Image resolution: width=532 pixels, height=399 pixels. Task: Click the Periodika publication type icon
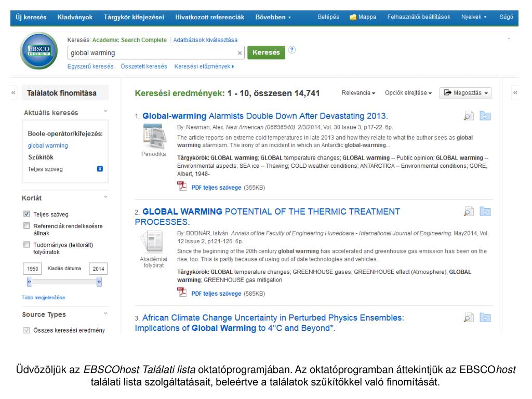point(155,136)
